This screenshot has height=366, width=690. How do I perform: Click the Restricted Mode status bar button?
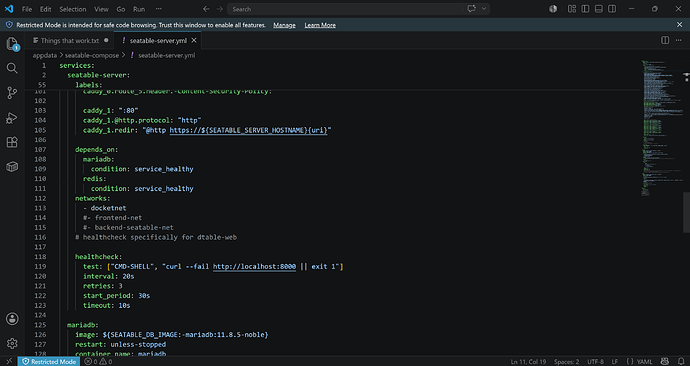coord(49,362)
